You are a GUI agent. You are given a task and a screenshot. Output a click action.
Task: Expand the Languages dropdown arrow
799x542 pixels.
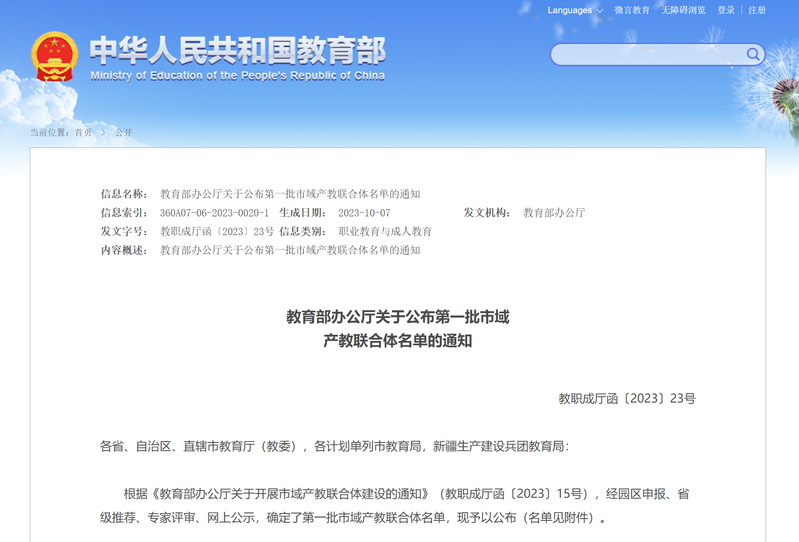tap(600, 11)
